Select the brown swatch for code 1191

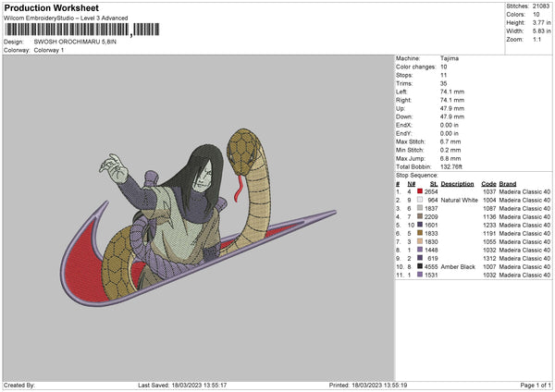422,233
